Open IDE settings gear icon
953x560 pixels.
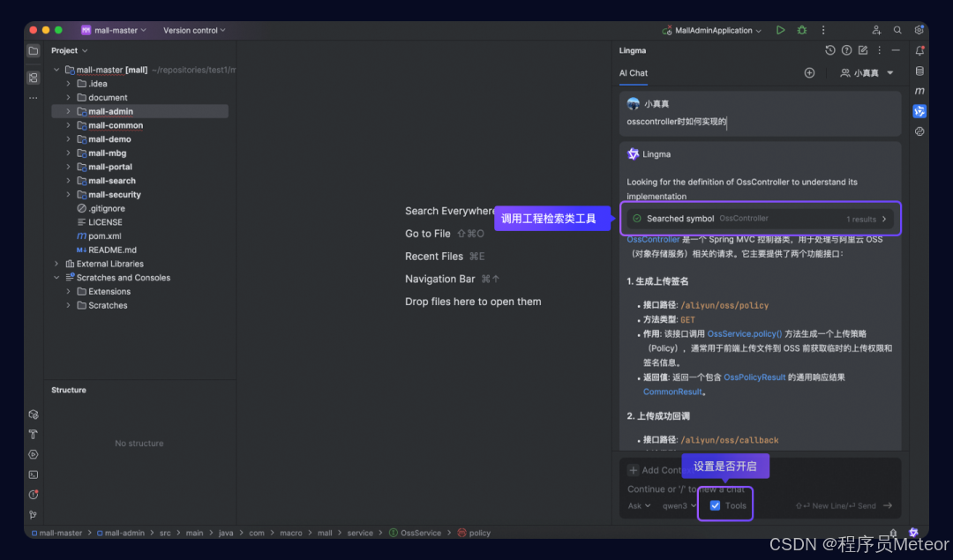tap(919, 30)
